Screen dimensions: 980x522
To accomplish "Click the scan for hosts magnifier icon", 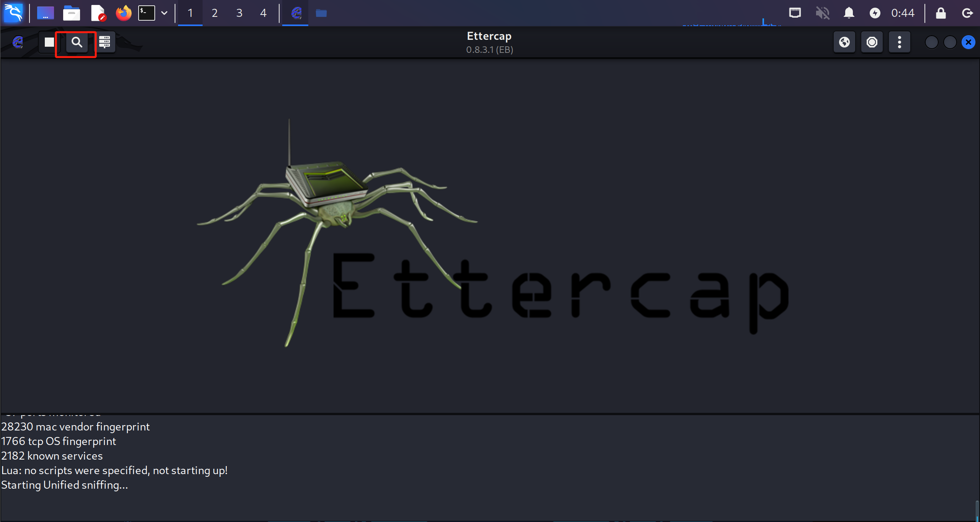I will 77,42.
